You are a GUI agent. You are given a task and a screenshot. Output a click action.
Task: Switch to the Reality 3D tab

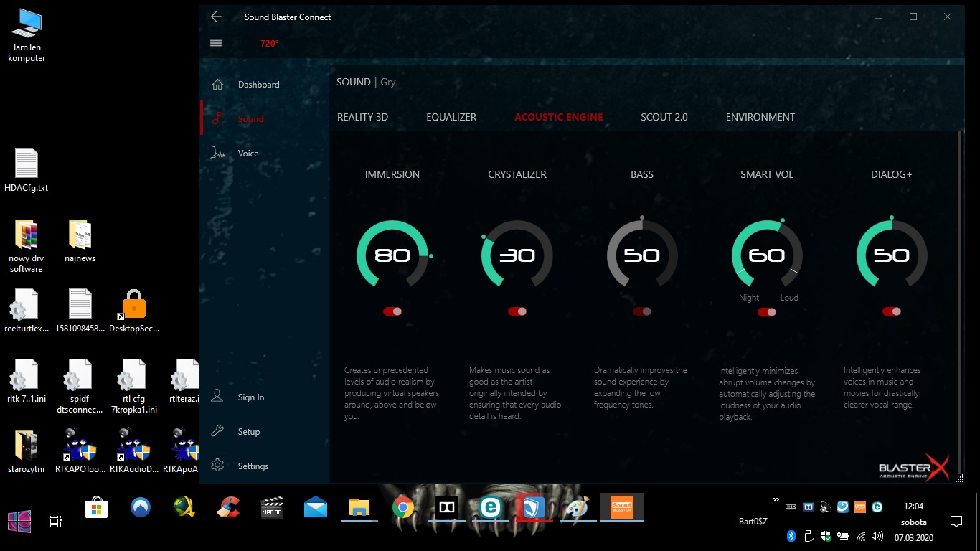(x=362, y=117)
